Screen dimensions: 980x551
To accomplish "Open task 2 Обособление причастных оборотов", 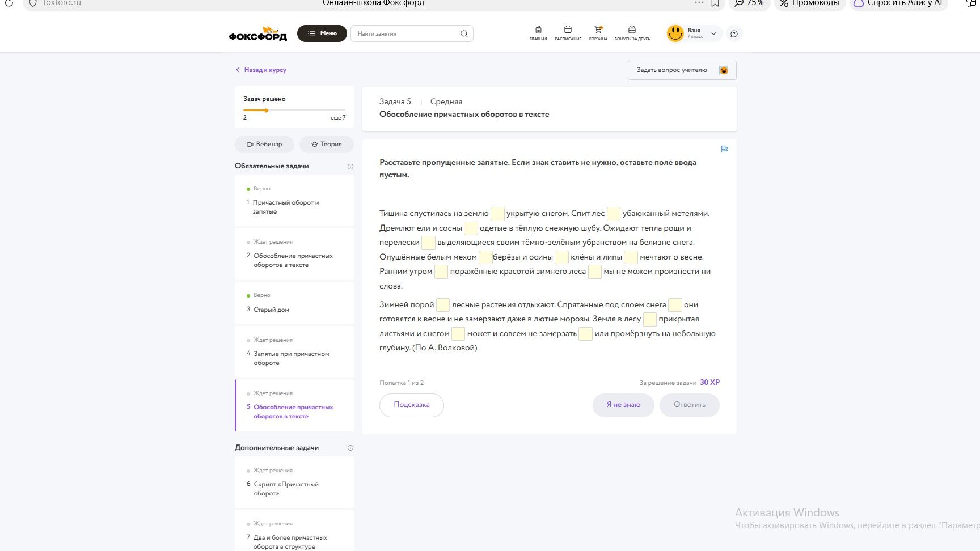I will [x=294, y=254].
